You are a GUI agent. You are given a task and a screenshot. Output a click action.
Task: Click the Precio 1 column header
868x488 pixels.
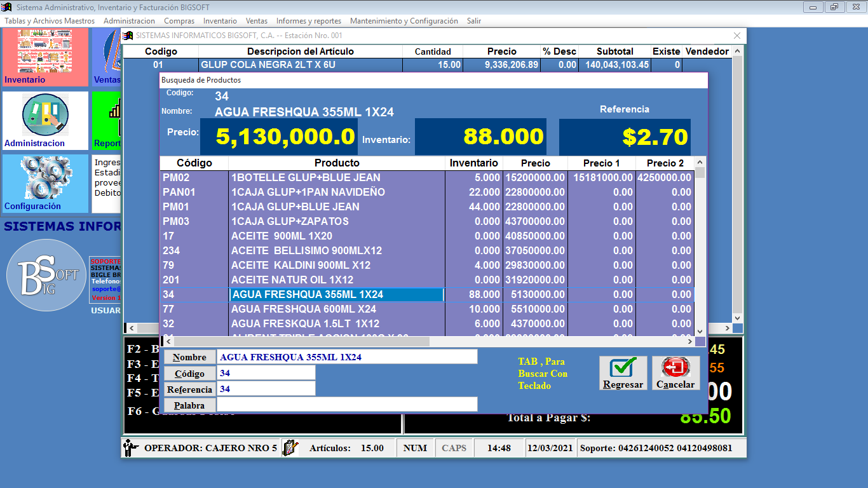pos(601,163)
